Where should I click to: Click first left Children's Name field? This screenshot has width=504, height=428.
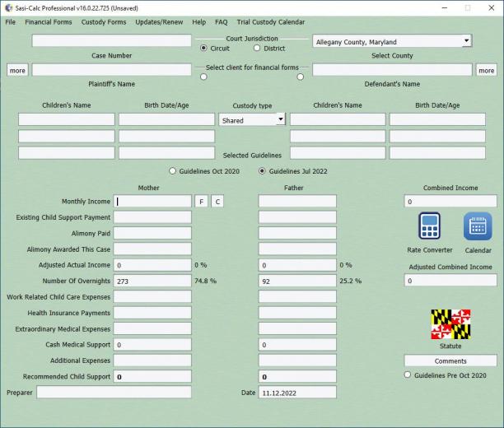click(67, 119)
